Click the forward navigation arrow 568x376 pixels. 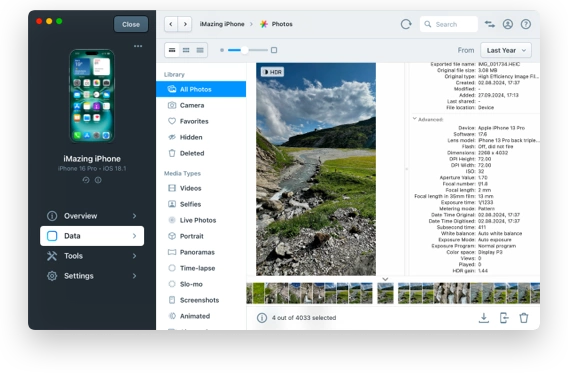point(185,24)
